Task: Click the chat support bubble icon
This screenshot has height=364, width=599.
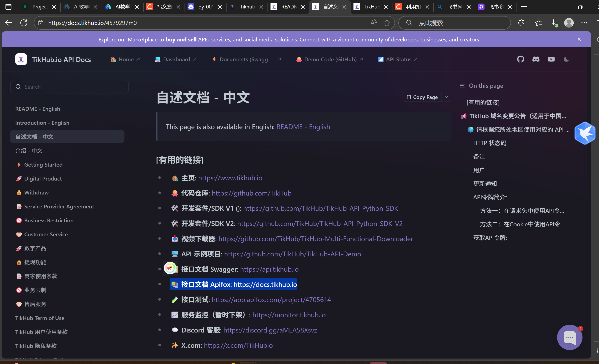Action: [569, 337]
